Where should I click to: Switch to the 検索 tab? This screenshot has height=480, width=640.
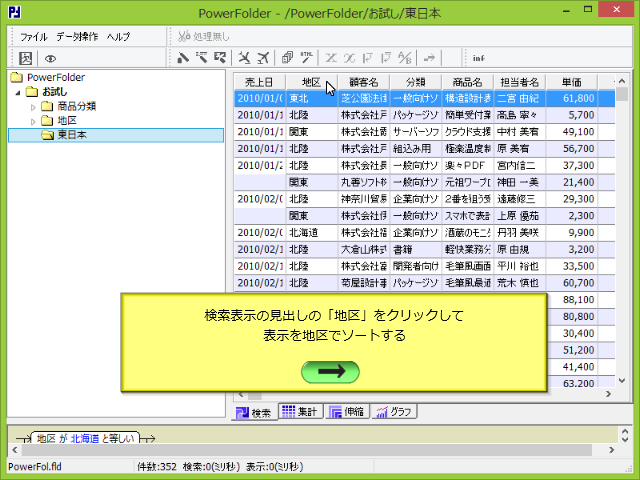click(x=254, y=413)
